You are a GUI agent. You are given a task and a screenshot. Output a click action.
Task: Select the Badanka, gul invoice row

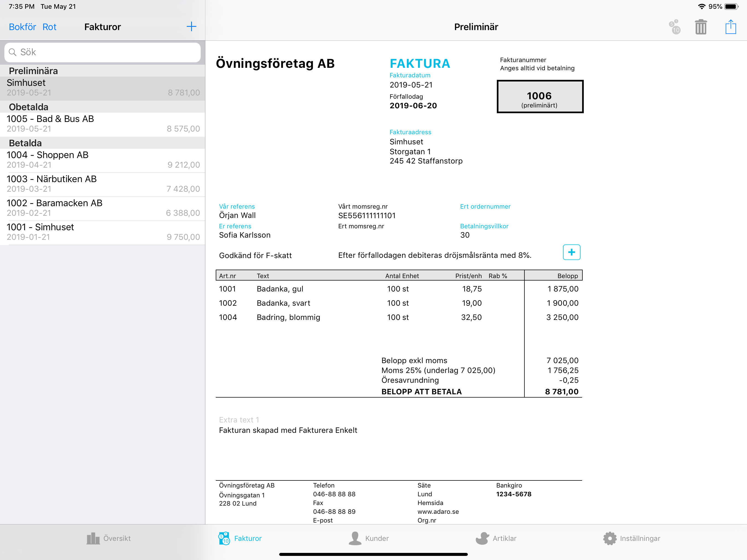click(399, 289)
